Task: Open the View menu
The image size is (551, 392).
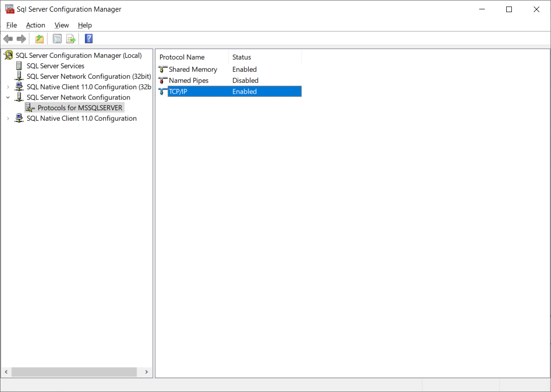Action: point(62,25)
